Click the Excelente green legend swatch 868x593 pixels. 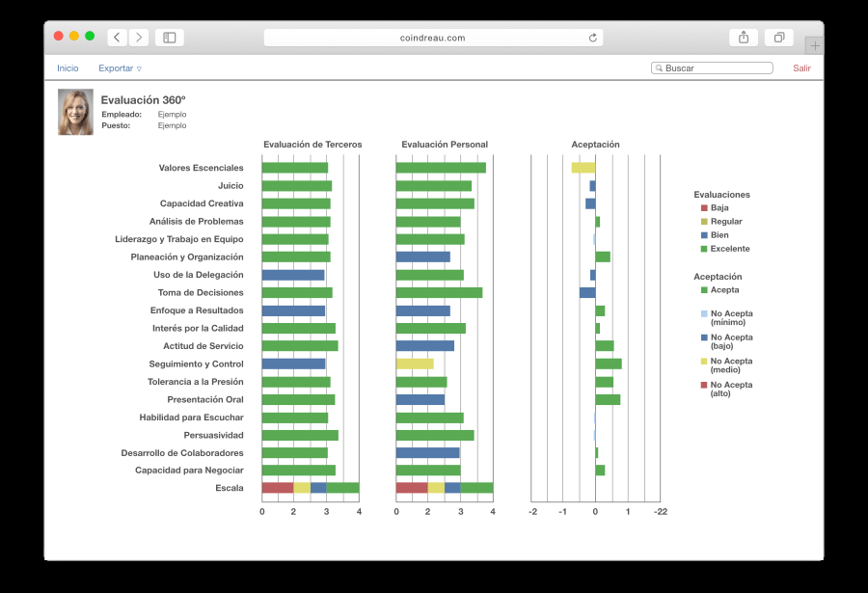point(704,249)
